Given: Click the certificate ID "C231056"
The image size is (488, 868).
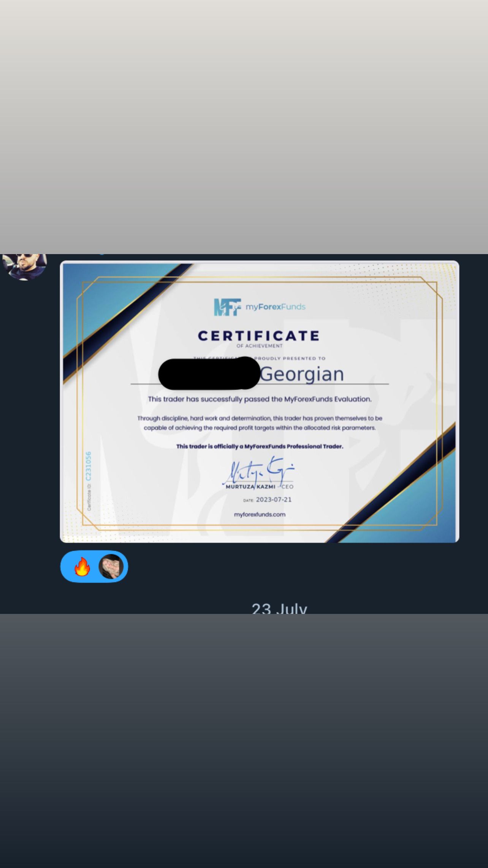Looking at the screenshot, I should (x=89, y=466).
